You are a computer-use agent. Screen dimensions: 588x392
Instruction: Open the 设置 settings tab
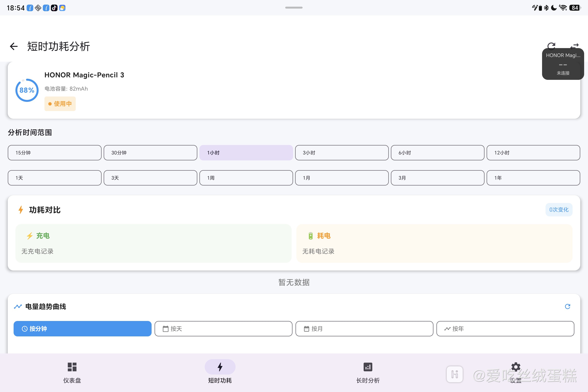[516, 373]
